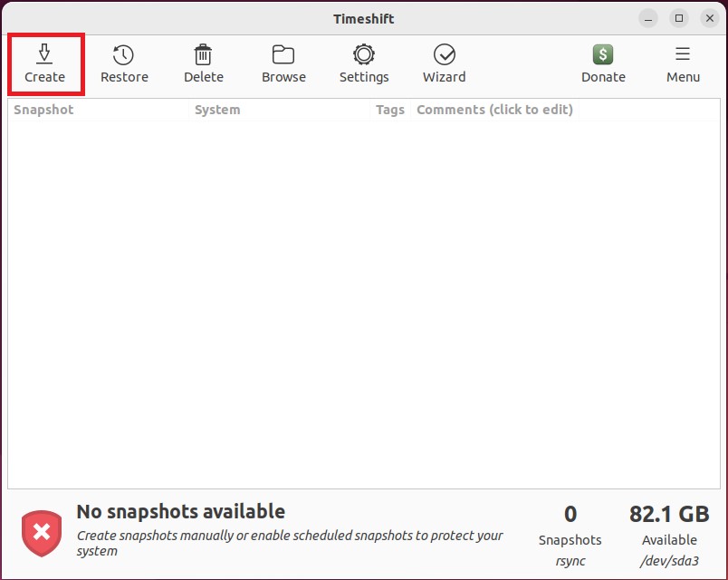Maximize the Timeshift window
Image resolution: width=728 pixels, height=580 pixels.
[x=679, y=19]
